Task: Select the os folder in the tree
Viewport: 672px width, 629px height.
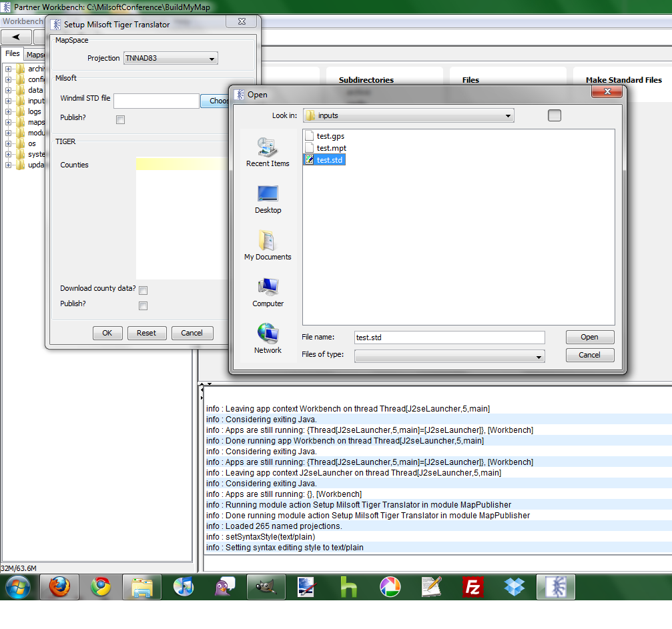Action: [32, 143]
